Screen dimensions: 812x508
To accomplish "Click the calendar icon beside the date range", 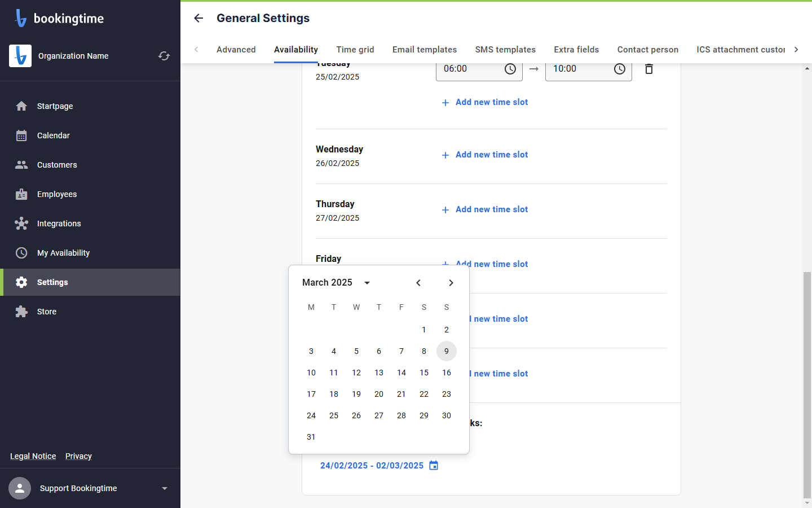I will pos(434,465).
